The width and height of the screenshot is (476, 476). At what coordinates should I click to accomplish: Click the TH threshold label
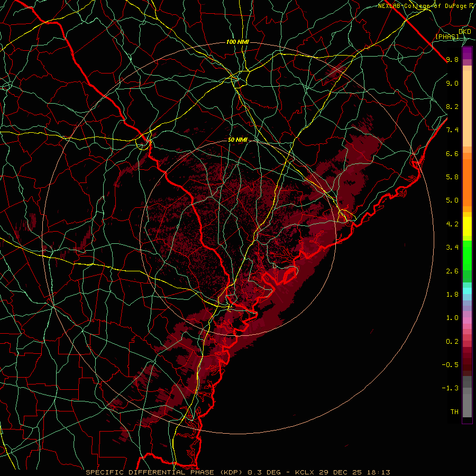[454, 412]
